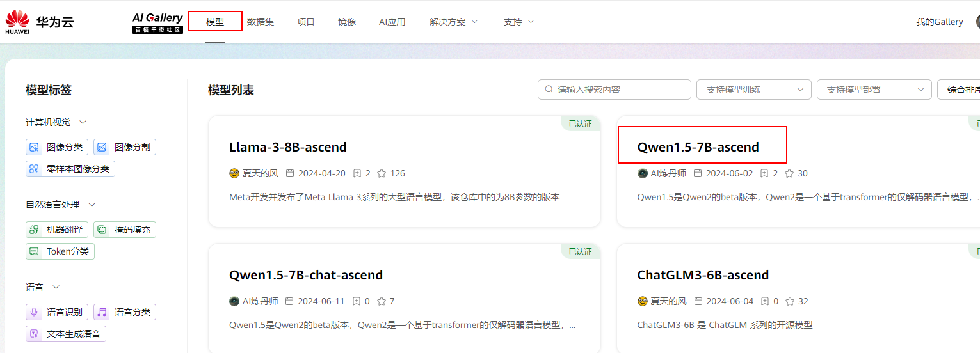Screen dimensions: 980x353
Task: Click the 图像分类 tag icon
Action: (x=34, y=147)
